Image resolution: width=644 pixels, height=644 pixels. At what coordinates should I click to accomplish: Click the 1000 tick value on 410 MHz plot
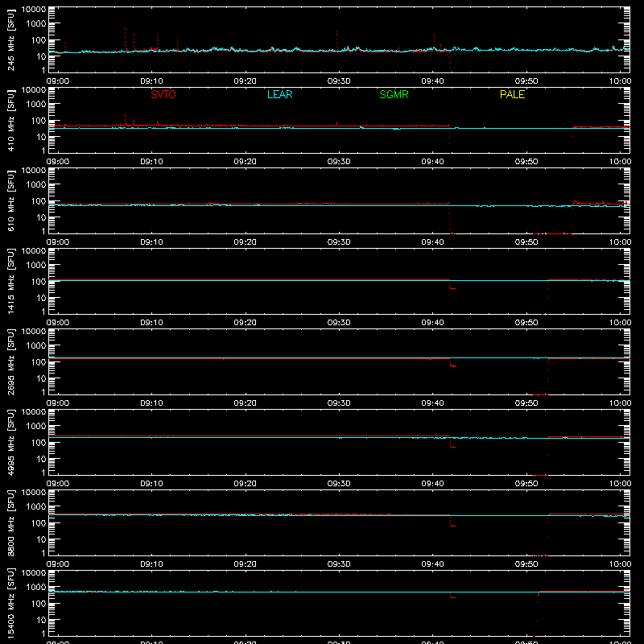tap(36, 105)
